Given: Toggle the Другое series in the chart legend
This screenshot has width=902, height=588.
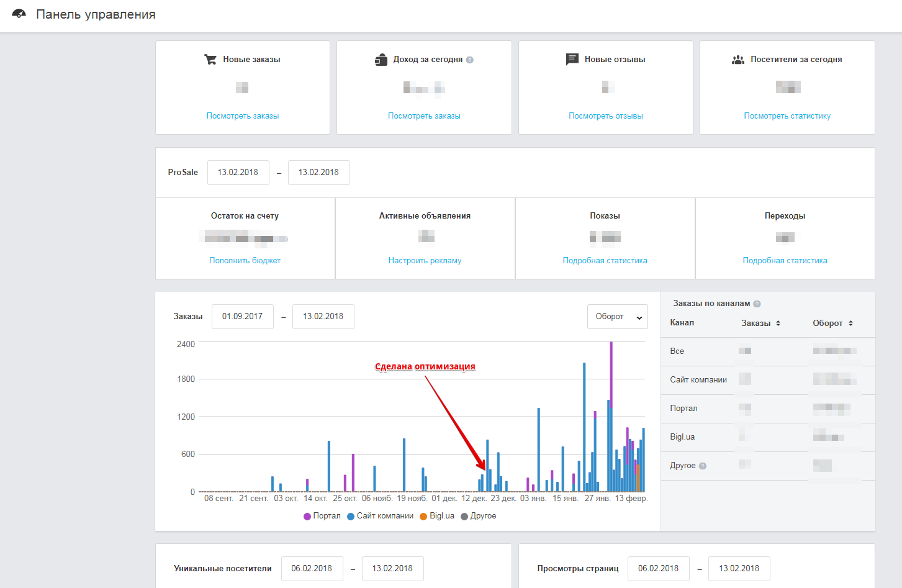Looking at the screenshot, I should point(479,516).
